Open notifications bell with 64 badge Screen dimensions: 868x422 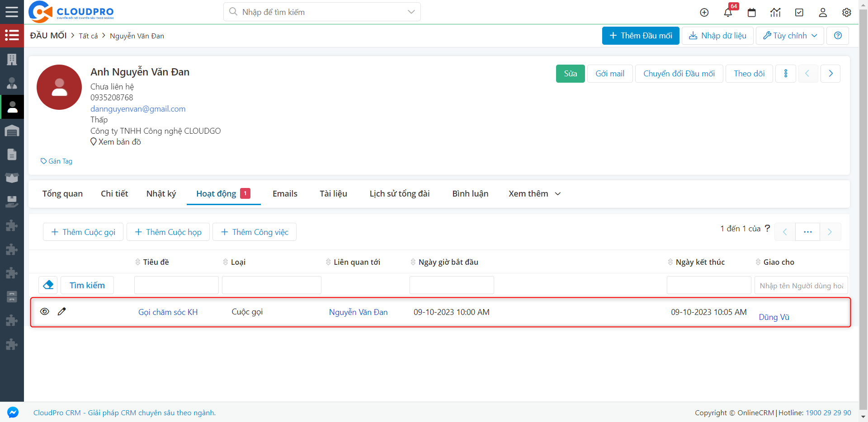click(x=728, y=12)
